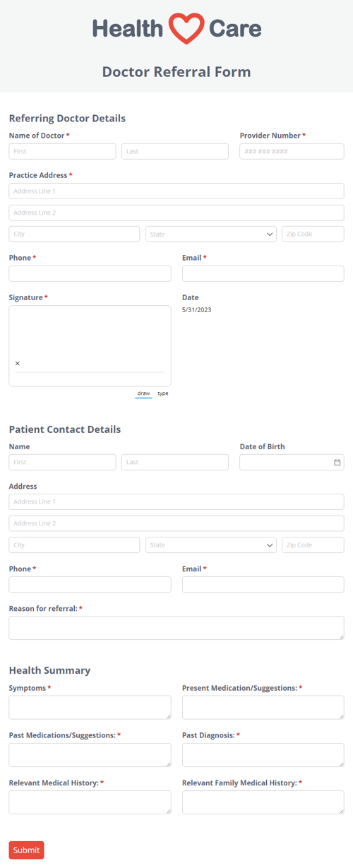Select Relevant Family Medical History box
The height and width of the screenshot is (868, 353).
263,802
